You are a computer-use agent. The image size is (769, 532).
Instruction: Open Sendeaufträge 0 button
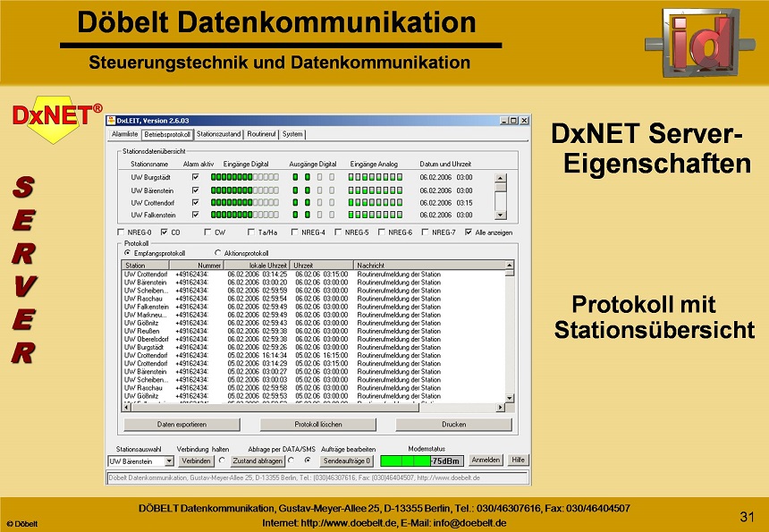pyautogui.click(x=347, y=460)
